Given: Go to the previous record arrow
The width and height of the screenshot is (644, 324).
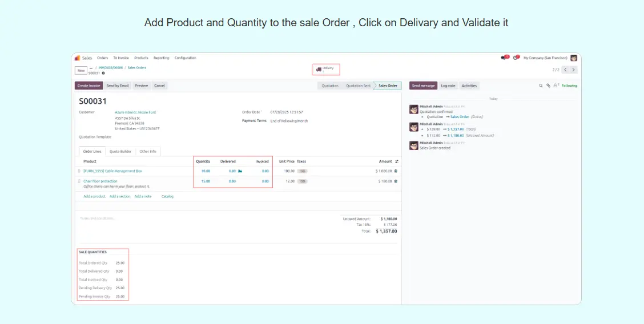Looking at the screenshot, I should click(x=565, y=70).
